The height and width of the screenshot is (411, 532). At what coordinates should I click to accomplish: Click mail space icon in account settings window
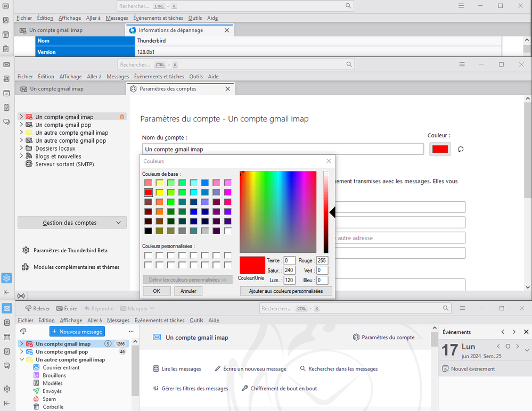[x=6, y=64]
